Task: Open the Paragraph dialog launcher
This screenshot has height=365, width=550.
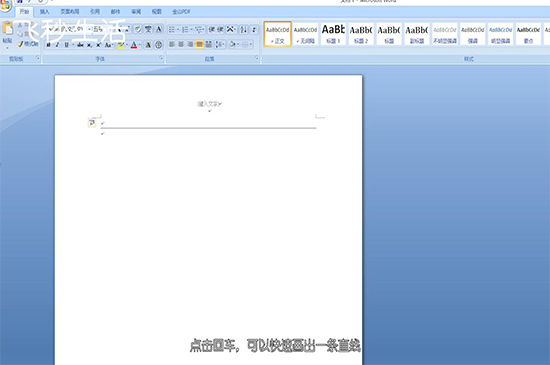Action: 257,58
